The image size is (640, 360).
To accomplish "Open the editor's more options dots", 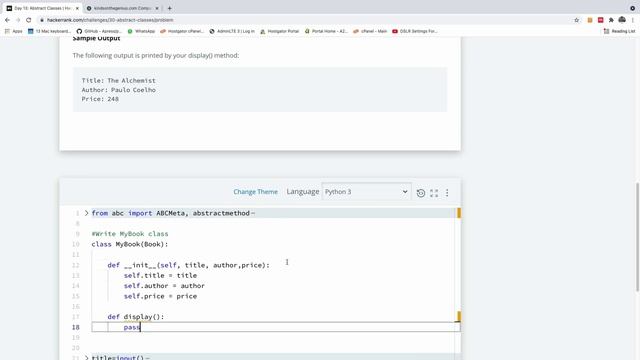I will [x=447, y=193].
